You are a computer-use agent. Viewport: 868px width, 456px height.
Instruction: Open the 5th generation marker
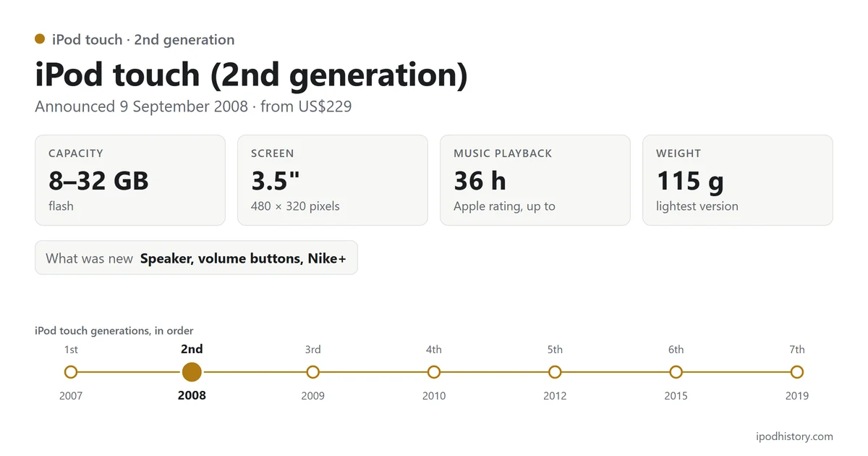tap(555, 372)
